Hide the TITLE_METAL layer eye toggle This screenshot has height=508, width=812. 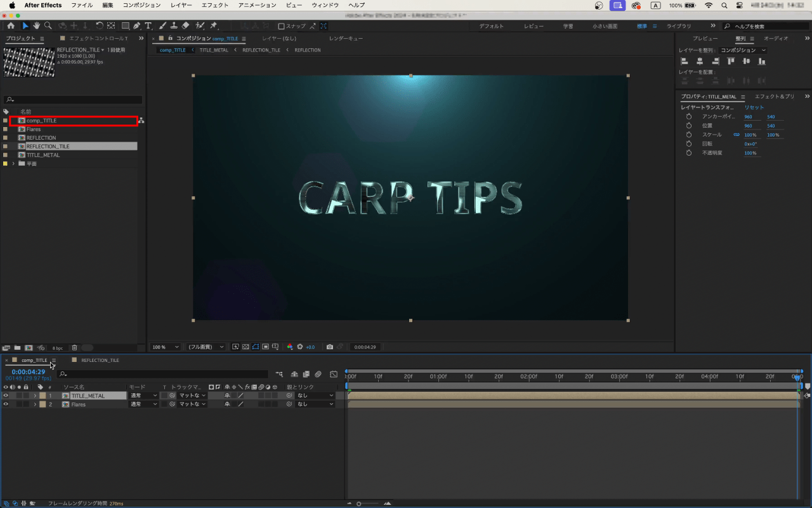pos(6,396)
